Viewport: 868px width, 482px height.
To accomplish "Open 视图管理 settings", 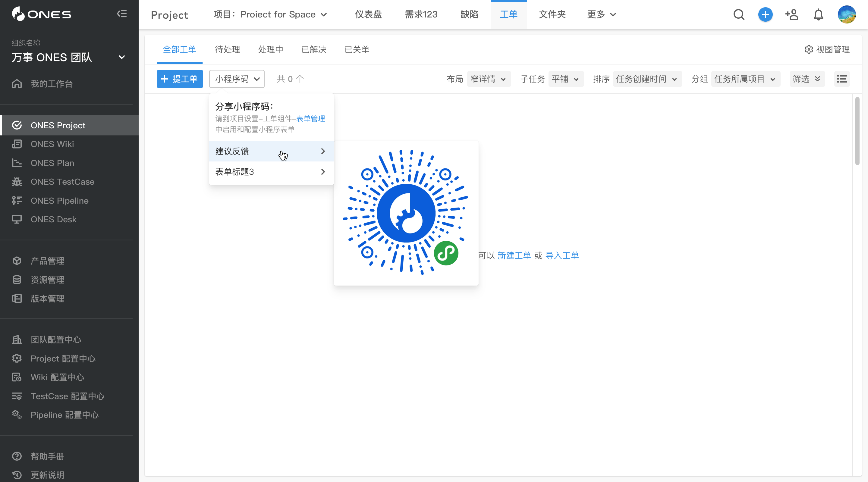I will (827, 49).
